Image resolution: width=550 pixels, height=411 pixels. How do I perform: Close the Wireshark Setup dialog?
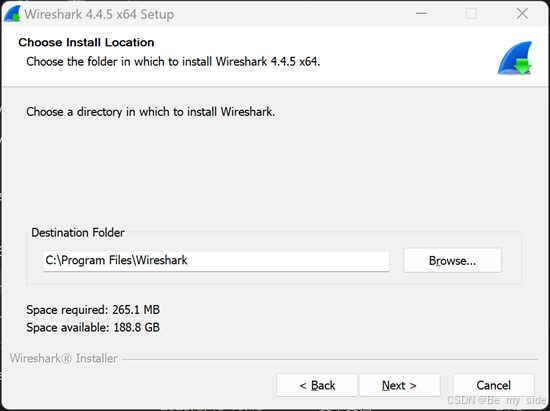[522, 14]
